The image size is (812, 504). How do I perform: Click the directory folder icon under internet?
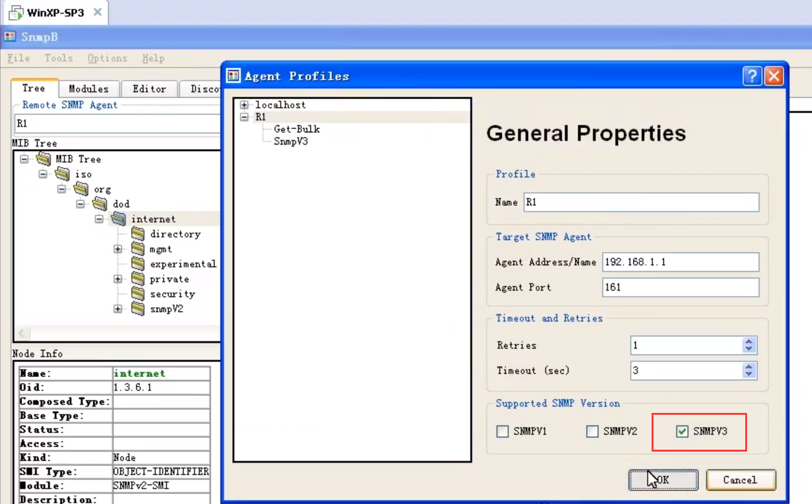[x=139, y=234]
